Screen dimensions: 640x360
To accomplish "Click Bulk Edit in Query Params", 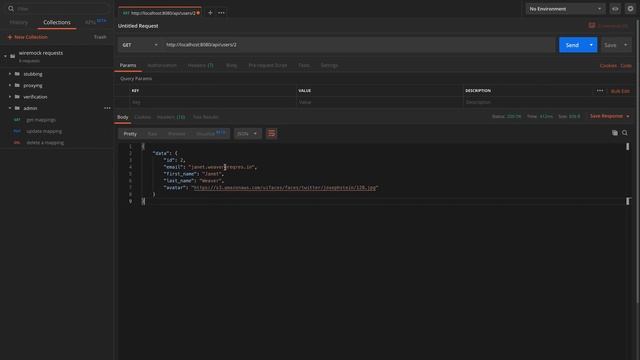I will click(x=620, y=91).
